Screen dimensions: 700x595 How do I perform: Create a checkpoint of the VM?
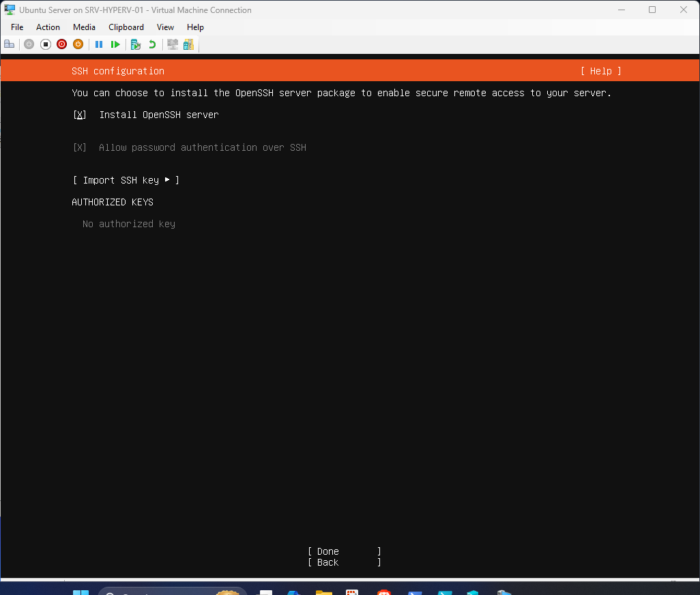click(x=134, y=44)
